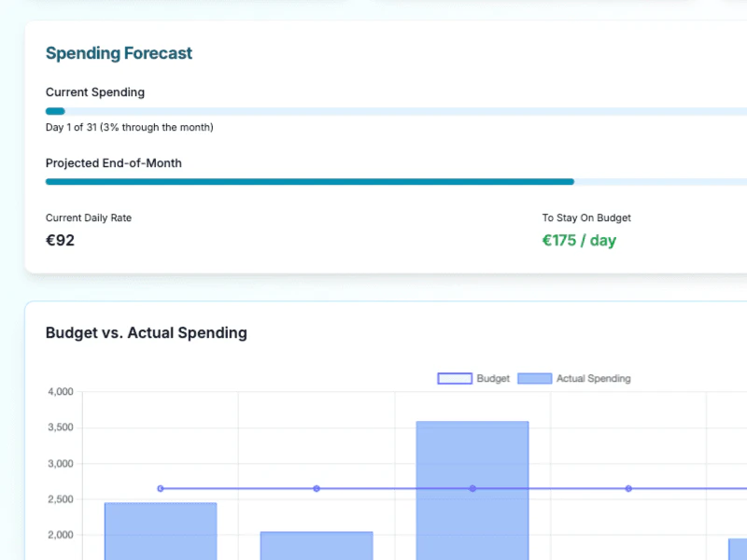The width and height of the screenshot is (747, 560).
Task: Click the Spending Forecast heading
Action: coord(119,53)
